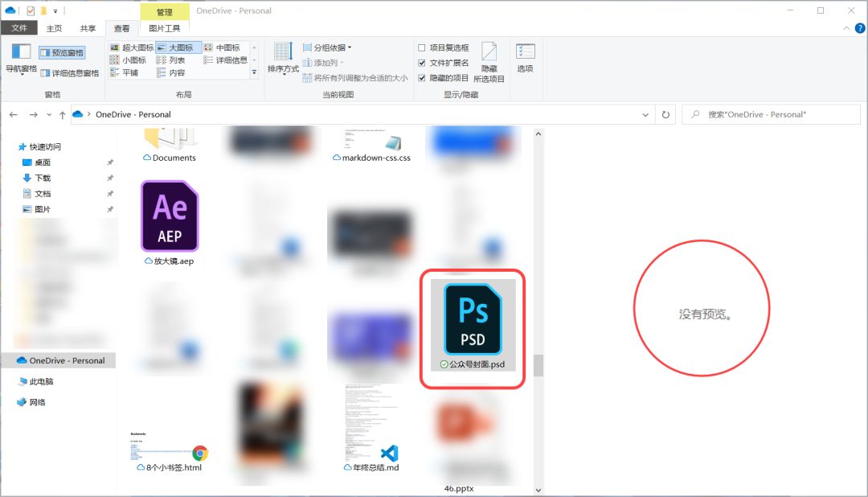Open the add columns (添加列) dropdown

pos(324,63)
